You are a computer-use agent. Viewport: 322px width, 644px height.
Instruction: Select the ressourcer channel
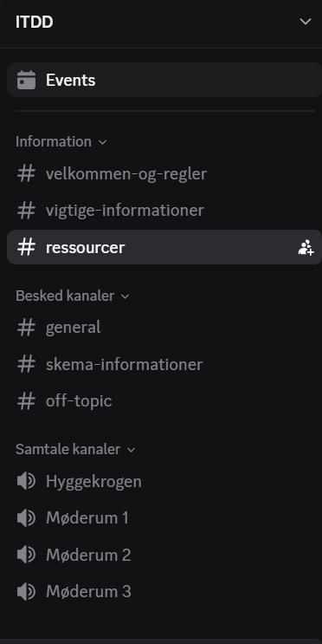(164, 247)
